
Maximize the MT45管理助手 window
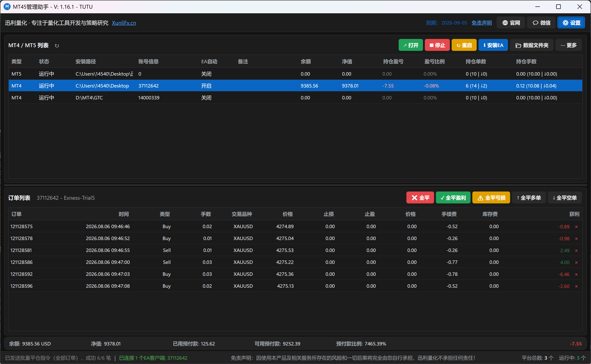(558, 7)
